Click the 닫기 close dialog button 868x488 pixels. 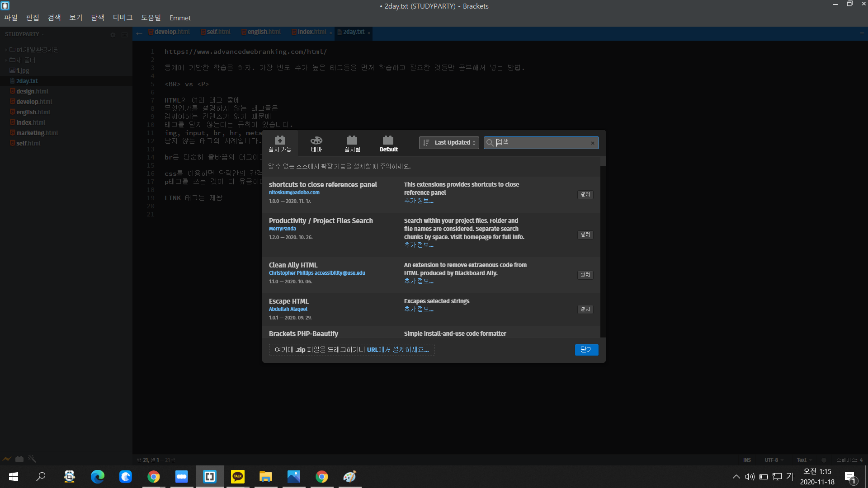click(x=586, y=350)
